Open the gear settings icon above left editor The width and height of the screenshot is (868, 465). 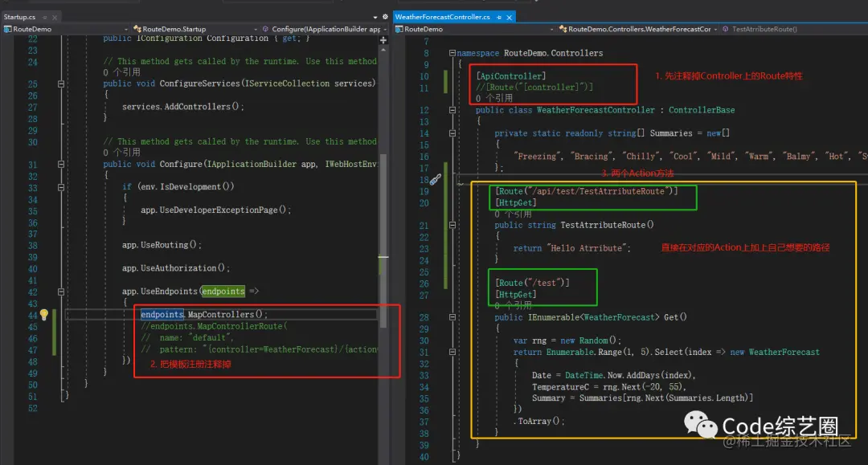pyautogui.click(x=385, y=17)
